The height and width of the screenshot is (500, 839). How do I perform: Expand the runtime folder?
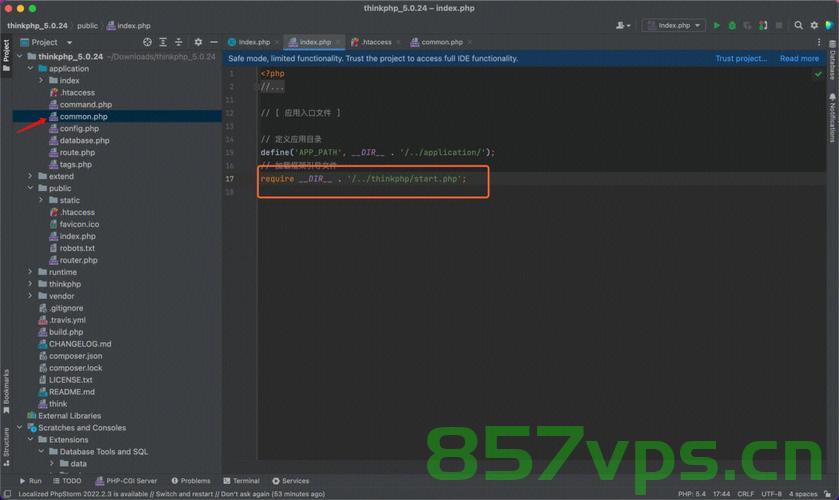click(x=30, y=272)
